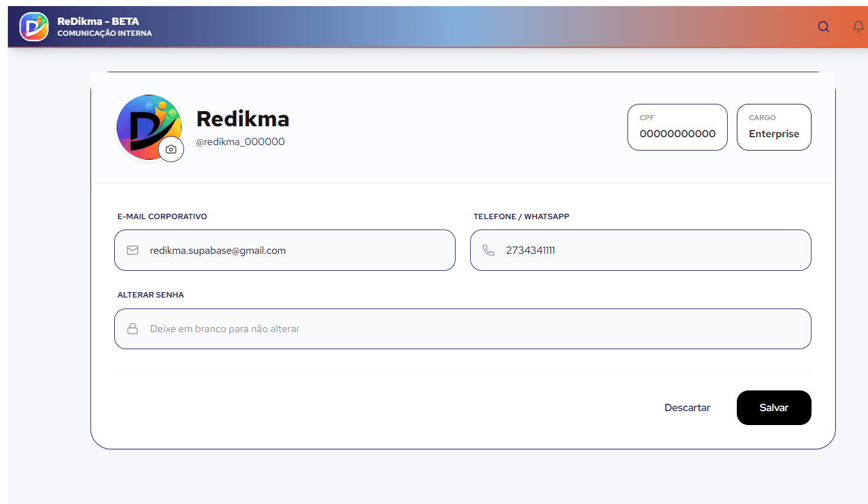Click the CPF 00000000000 card
Screen dimensions: 868x504
coord(677,127)
